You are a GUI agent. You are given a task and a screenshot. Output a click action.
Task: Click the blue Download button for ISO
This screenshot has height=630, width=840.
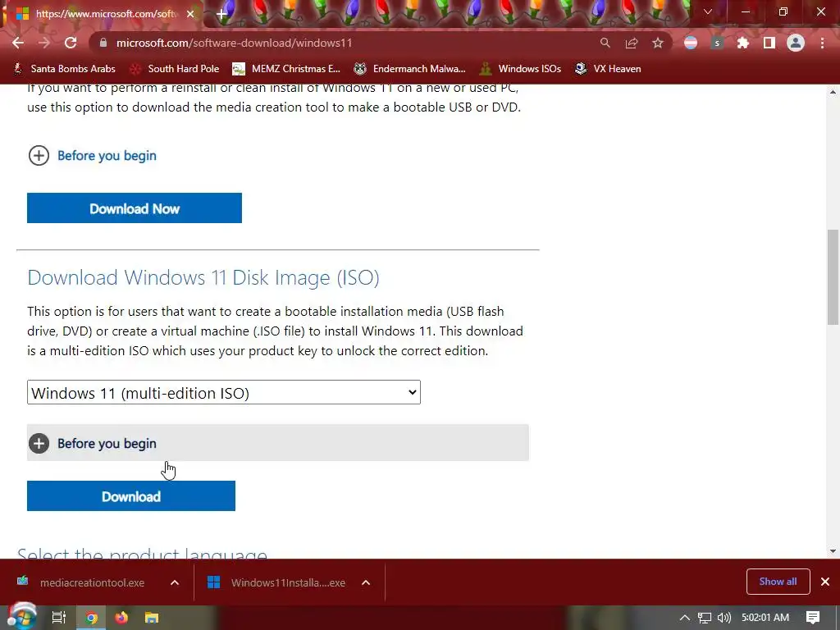point(131,496)
